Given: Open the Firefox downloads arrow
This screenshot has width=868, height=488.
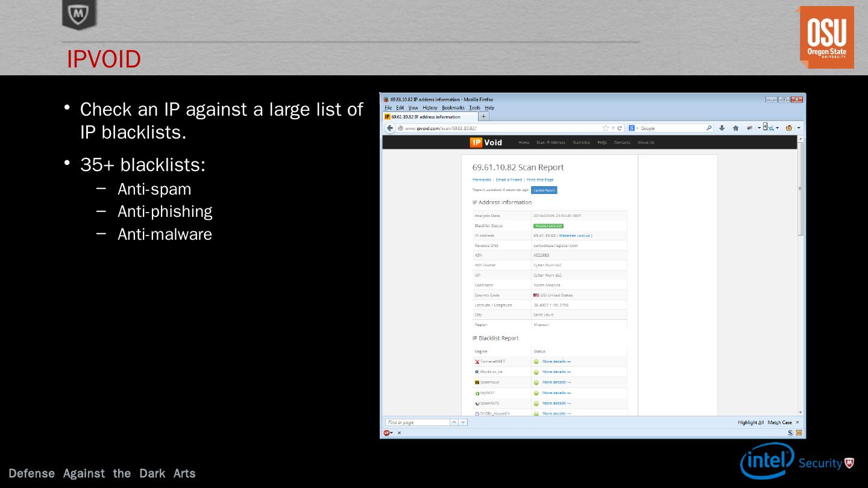Looking at the screenshot, I should (722, 128).
